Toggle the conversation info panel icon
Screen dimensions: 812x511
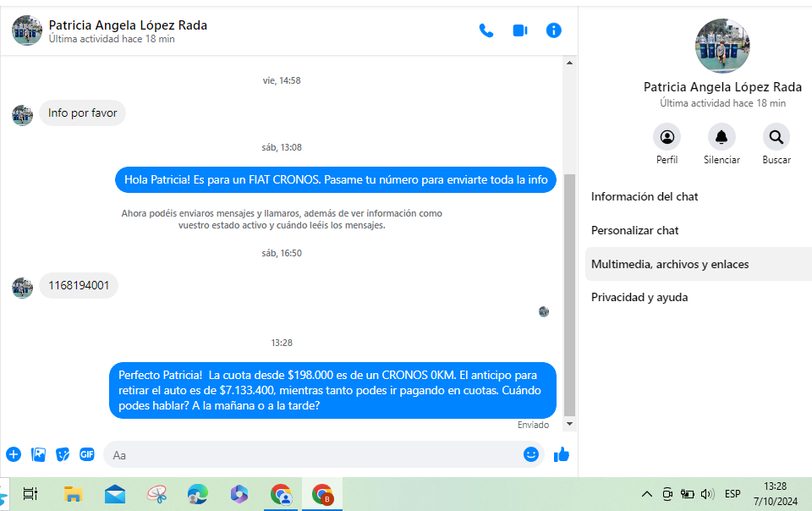pyautogui.click(x=553, y=30)
